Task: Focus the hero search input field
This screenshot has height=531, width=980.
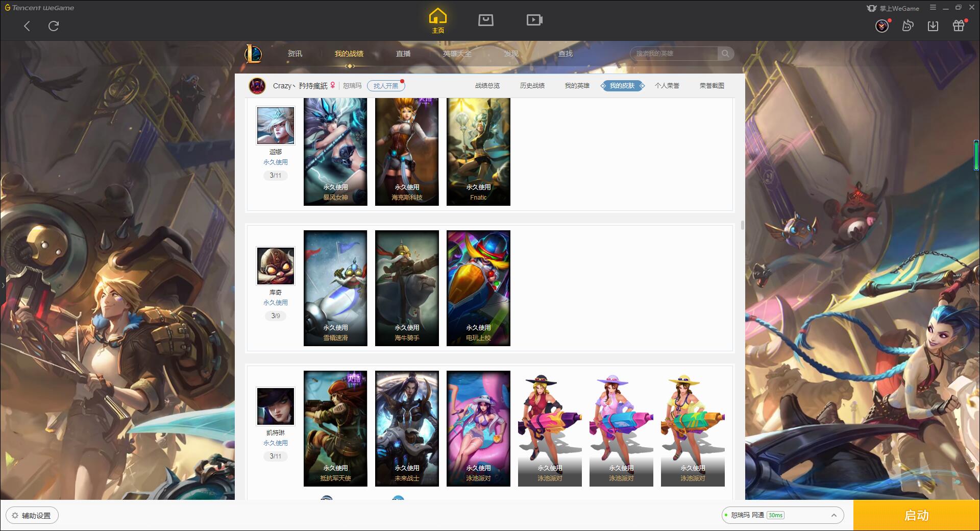Action: click(674, 54)
